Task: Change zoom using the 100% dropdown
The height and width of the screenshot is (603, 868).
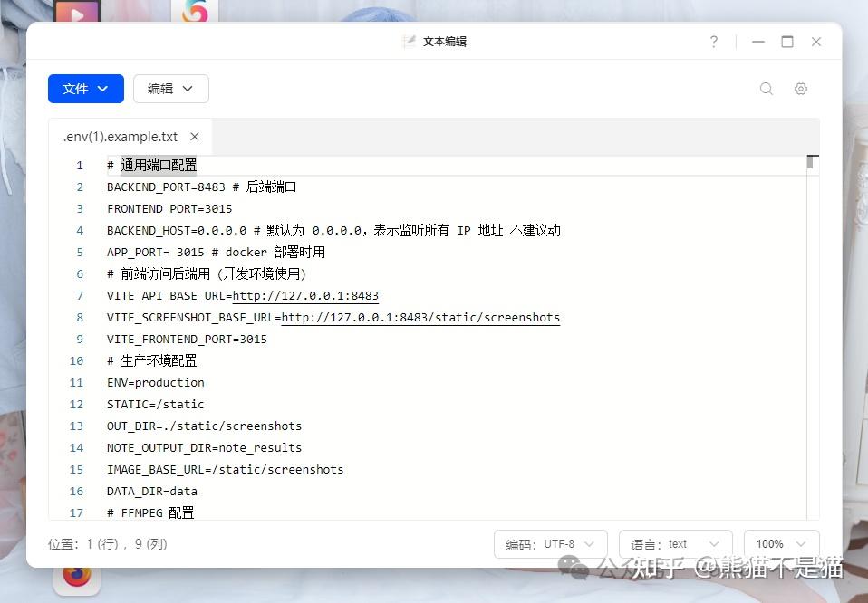Action: point(780,544)
